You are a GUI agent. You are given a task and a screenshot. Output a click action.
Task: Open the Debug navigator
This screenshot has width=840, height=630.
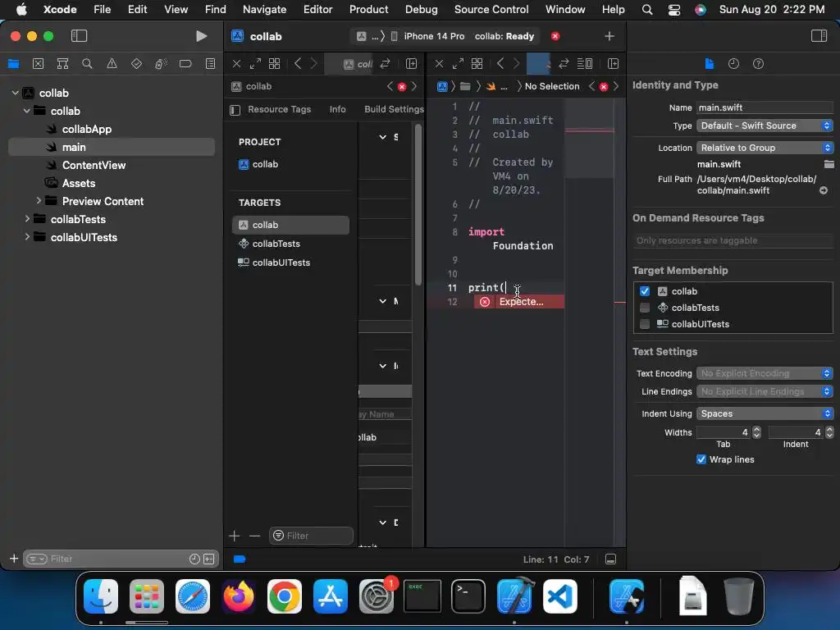point(162,64)
